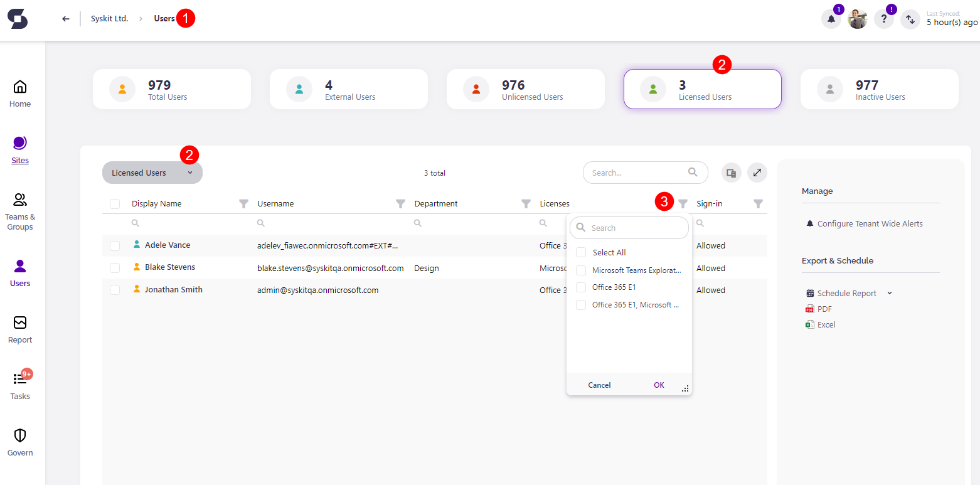Select Sites in the left navigation
This screenshot has width=980, height=485.
[x=19, y=150]
